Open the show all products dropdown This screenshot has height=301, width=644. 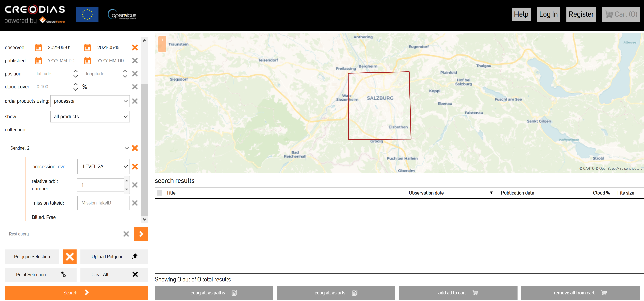click(x=90, y=117)
